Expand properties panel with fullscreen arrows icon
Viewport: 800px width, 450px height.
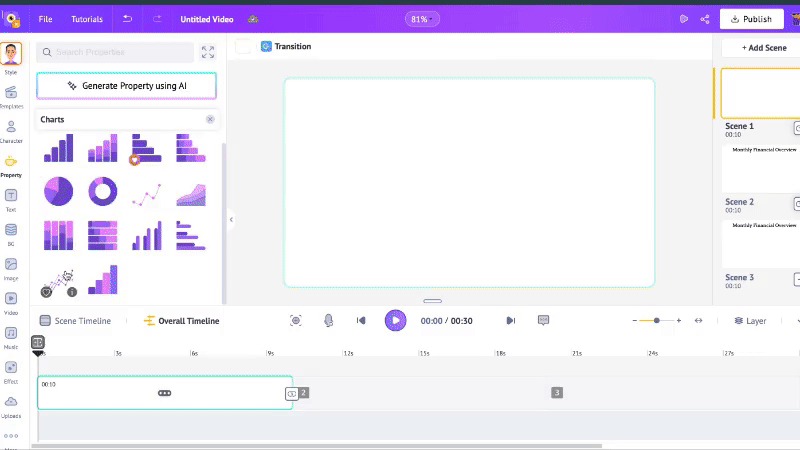(x=208, y=52)
